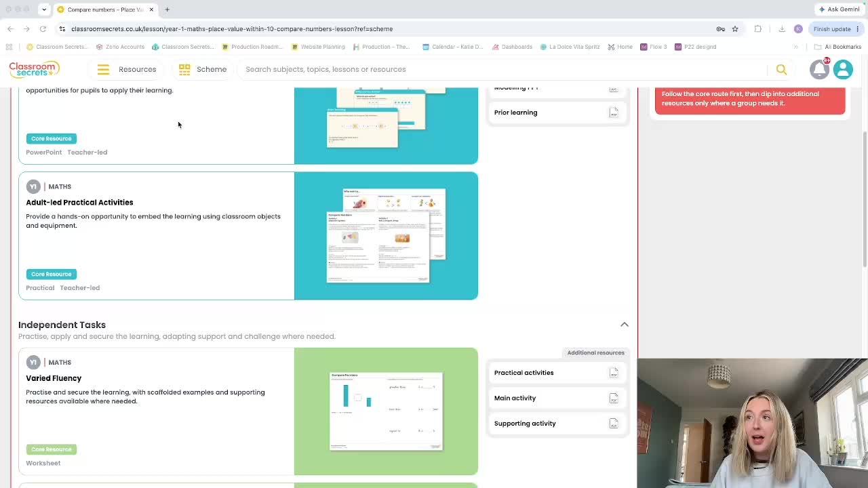Viewport: 868px width, 488px height.
Task: Click Core Resource tag on Adult-led Practical Activities
Action: [x=51, y=274]
